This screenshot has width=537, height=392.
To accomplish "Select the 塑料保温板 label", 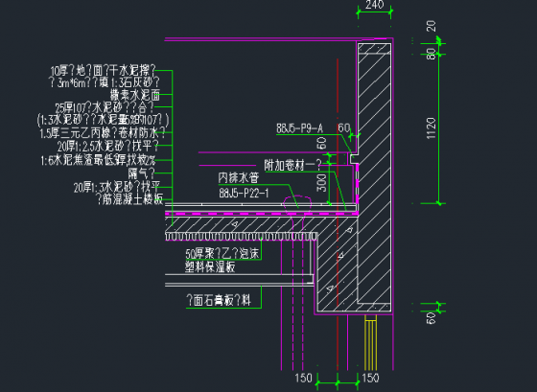I will click(210, 267).
